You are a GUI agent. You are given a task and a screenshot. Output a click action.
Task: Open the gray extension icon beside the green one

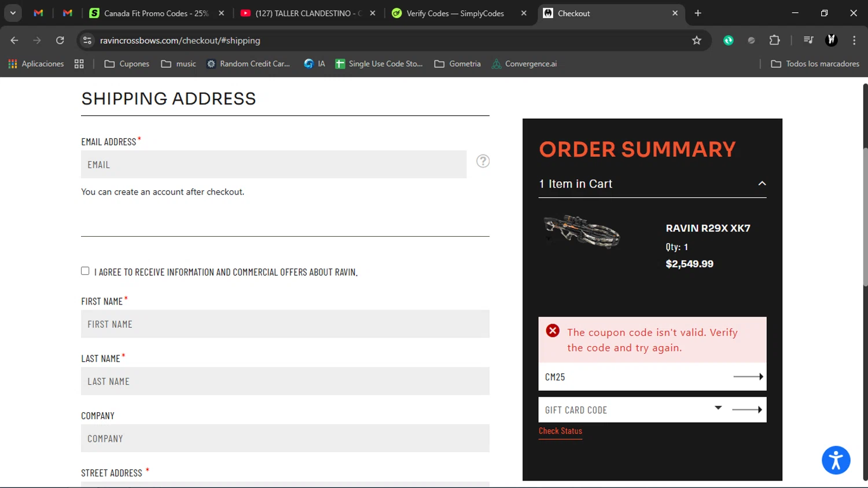point(751,40)
